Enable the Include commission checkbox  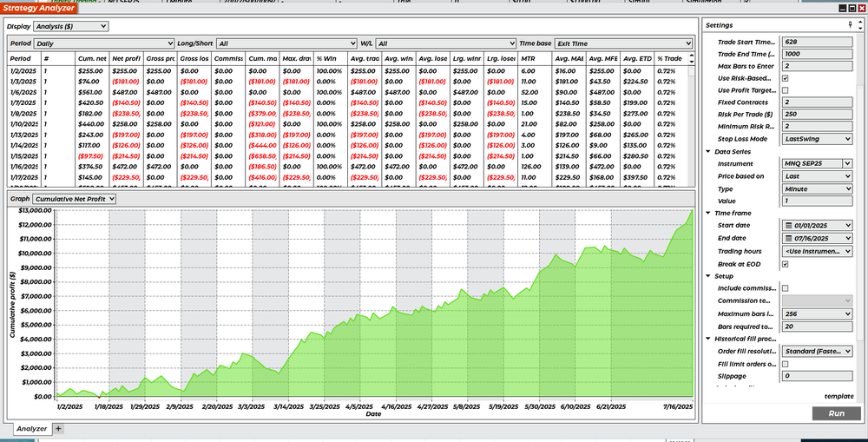point(785,288)
